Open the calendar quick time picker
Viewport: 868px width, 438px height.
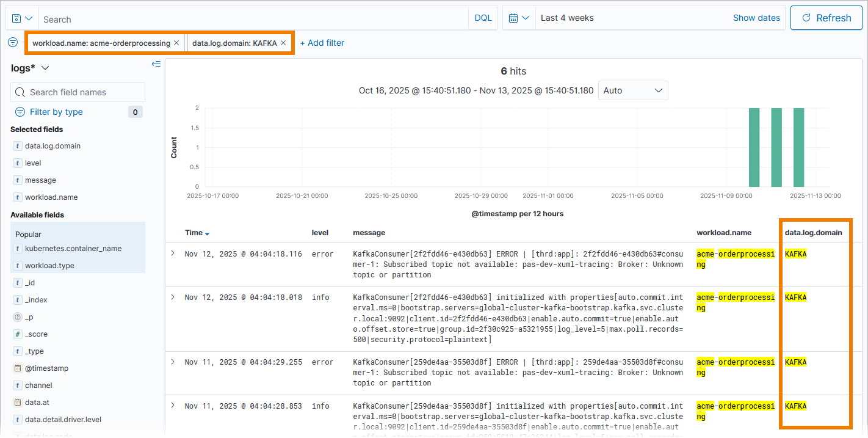click(x=519, y=18)
